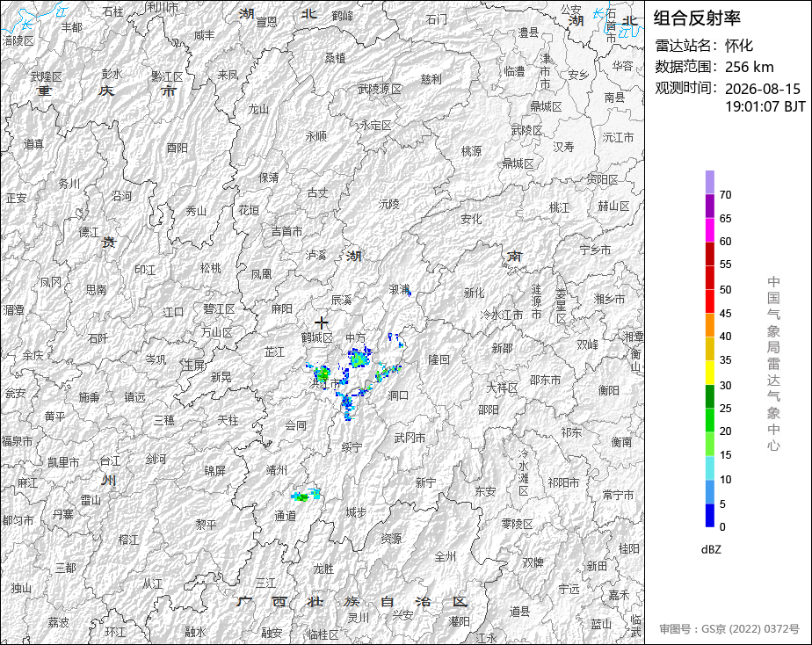Click the 鹤城区 map label
Screen dimensions: 812x645
(317, 338)
